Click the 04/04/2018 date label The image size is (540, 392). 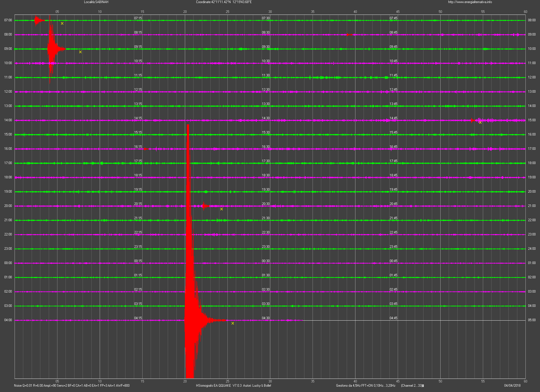[x=512, y=386]
